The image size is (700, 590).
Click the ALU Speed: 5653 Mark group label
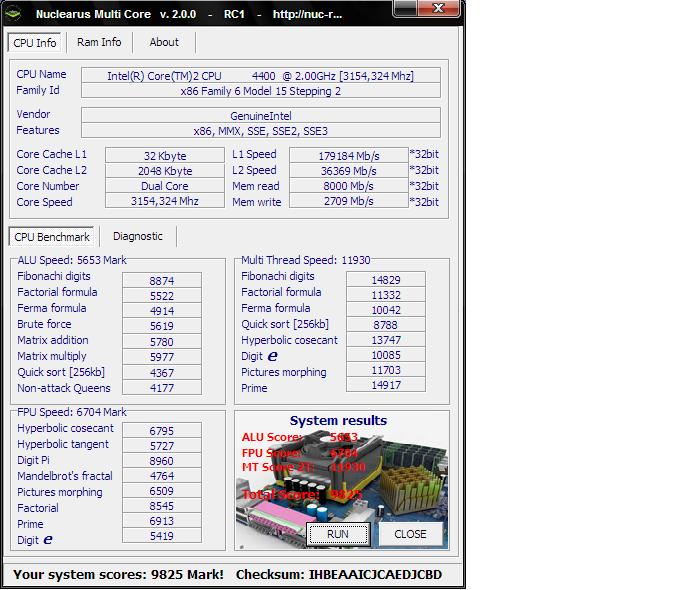pos(72,260)
